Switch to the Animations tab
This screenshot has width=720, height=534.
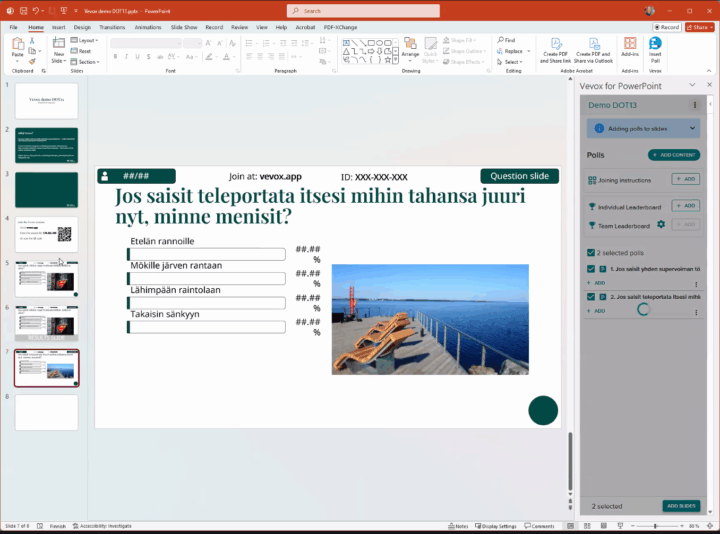coord(148,27)
